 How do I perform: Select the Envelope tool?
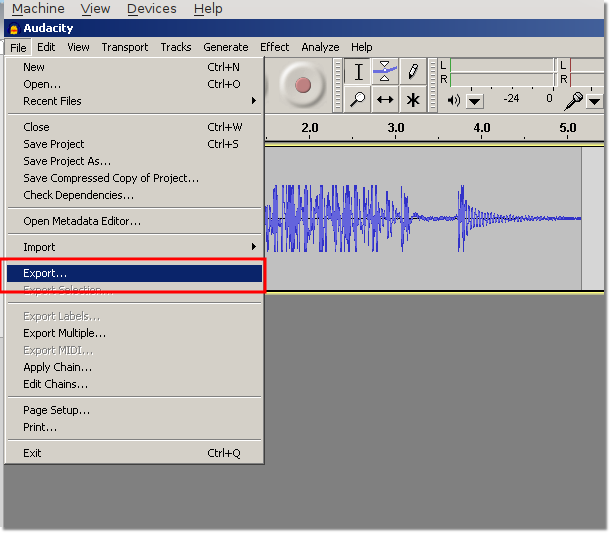(x=385, y=72)
